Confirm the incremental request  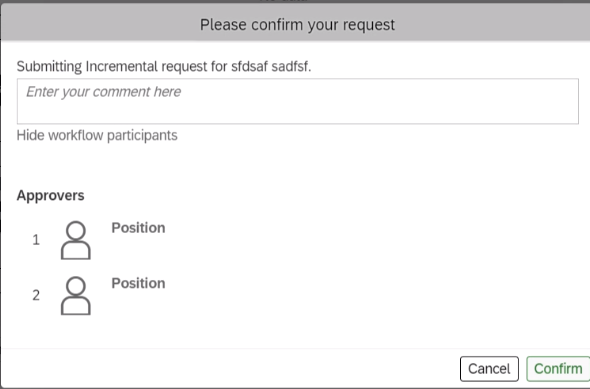tap(558, 369)
